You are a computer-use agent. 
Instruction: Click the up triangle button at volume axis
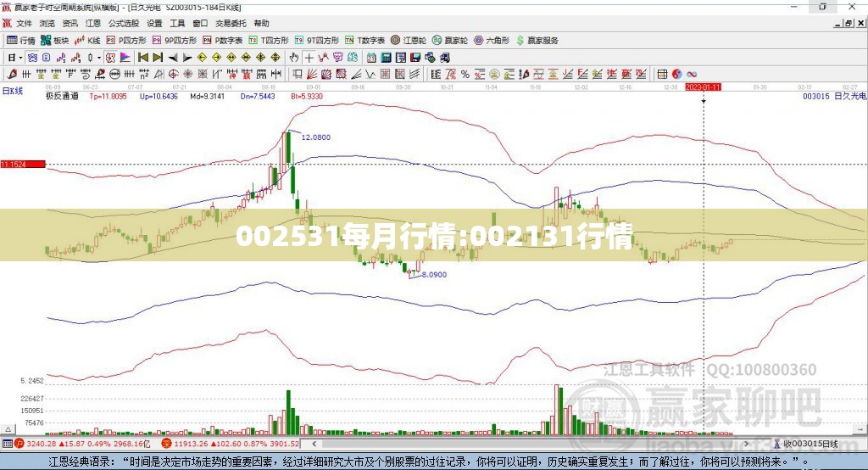pyautogui.click(x=8, y=429)
